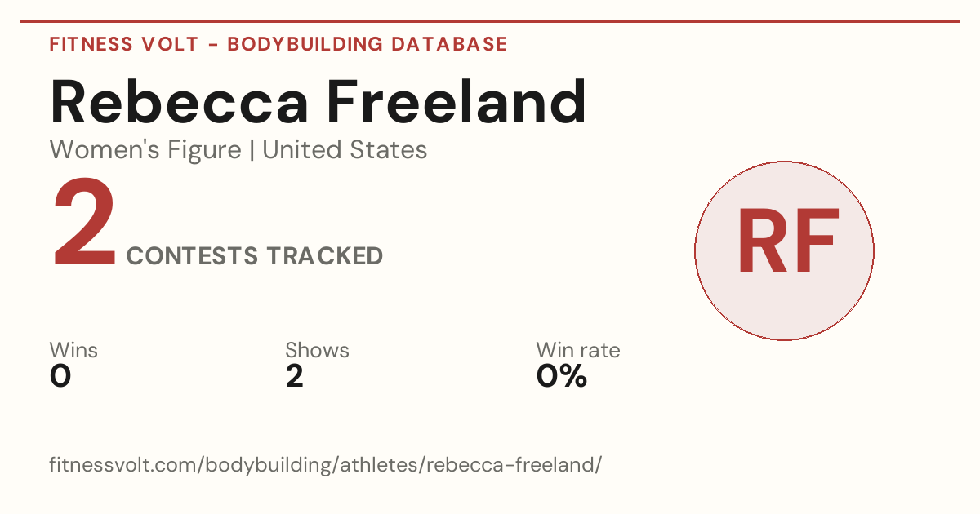Click the Wins value 0
Image resolution: width=980 pixels, height=514 pixels.
pyautogui.click(x=60, y=376)
